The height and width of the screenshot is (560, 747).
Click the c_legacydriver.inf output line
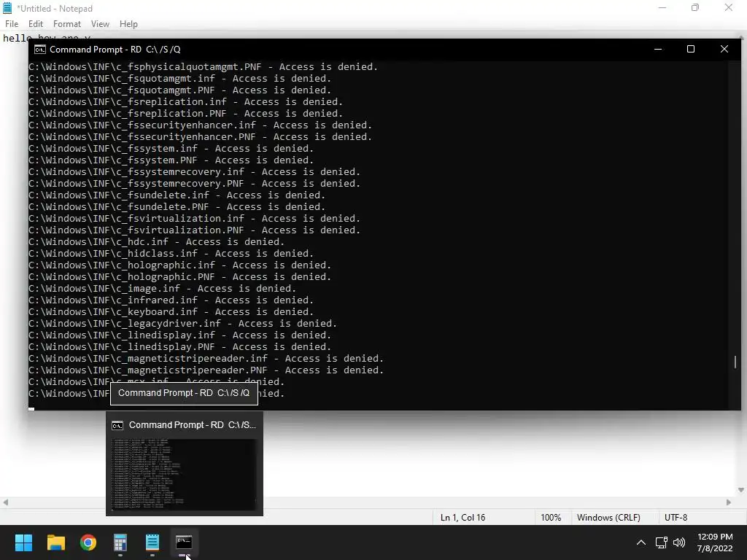point(183,324)
